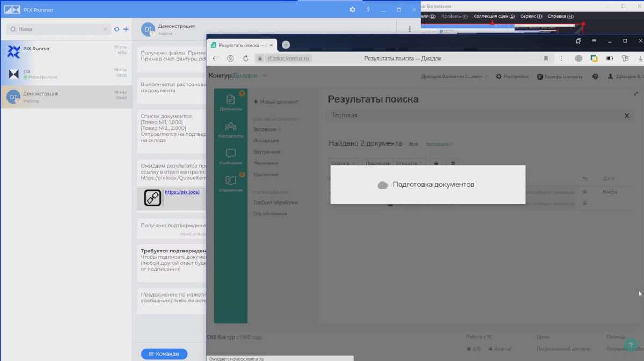Add a new chat with plus icon

(x=126, y=29)
